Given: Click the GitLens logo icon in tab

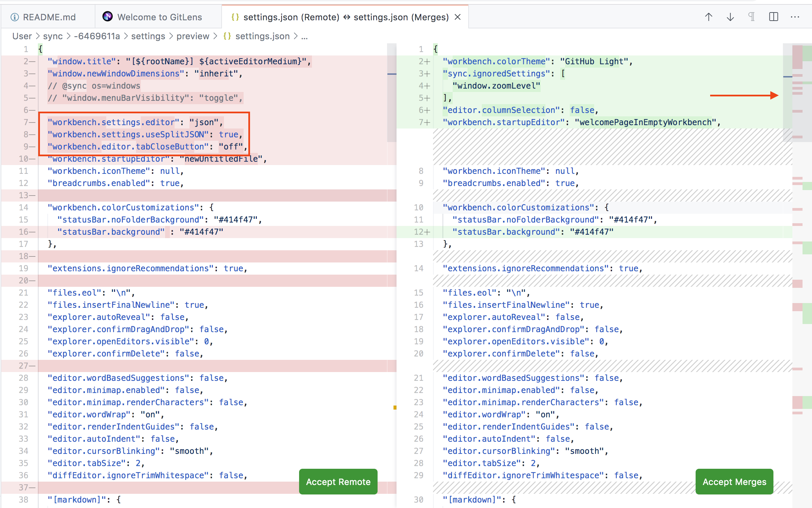Looking at the screenshot, I should click(x=107, y=17).
